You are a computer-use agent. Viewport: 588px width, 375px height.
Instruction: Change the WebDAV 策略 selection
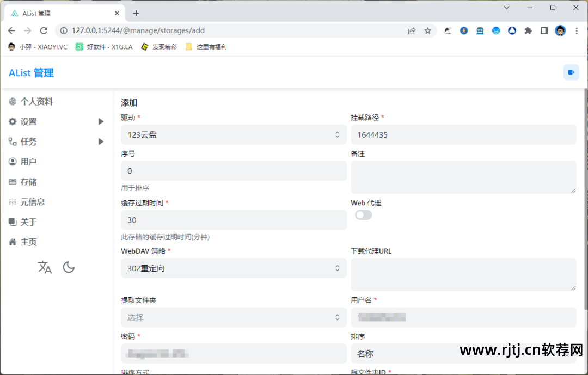(x=234, y=268)
